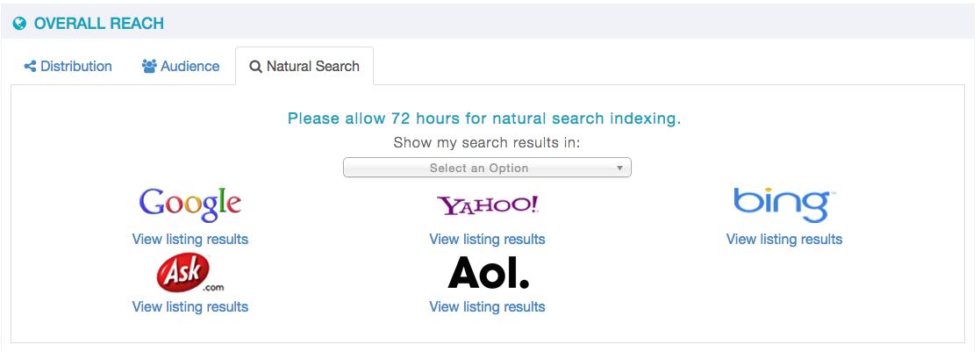The height and width of the screenshot is (352, 980).
Task: View listing results under Aol
Action: click(x=488, y=307)
